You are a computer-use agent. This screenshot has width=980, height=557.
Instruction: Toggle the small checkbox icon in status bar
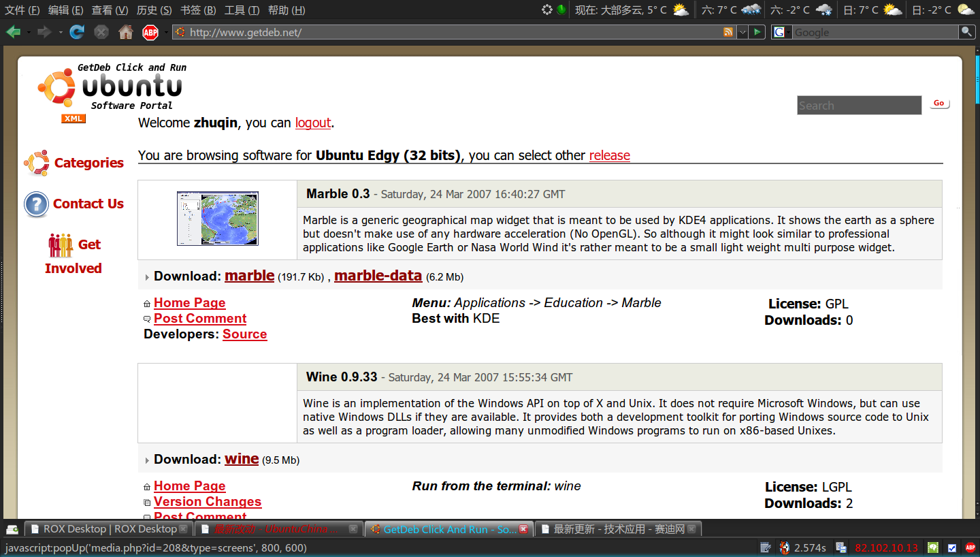(952, 547)
